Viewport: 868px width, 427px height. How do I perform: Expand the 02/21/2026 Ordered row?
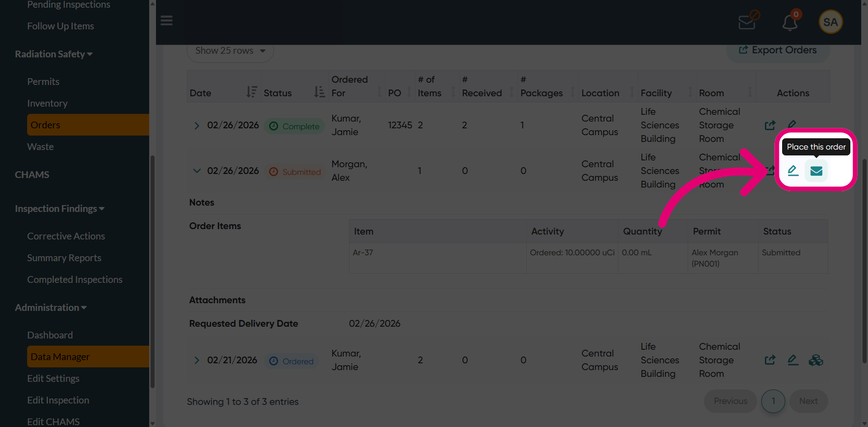pyautogui.click(x=197, y=360)
